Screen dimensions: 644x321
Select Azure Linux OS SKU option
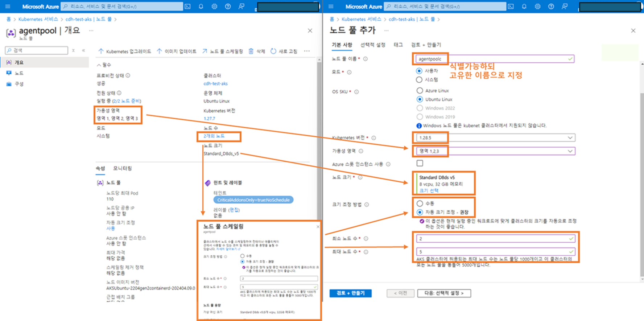tap(420, 90)
